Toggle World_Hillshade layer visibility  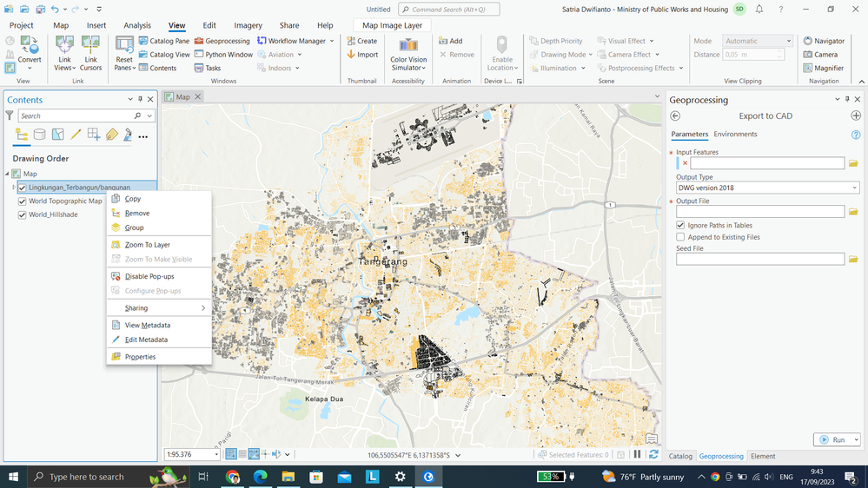[22, 214]
